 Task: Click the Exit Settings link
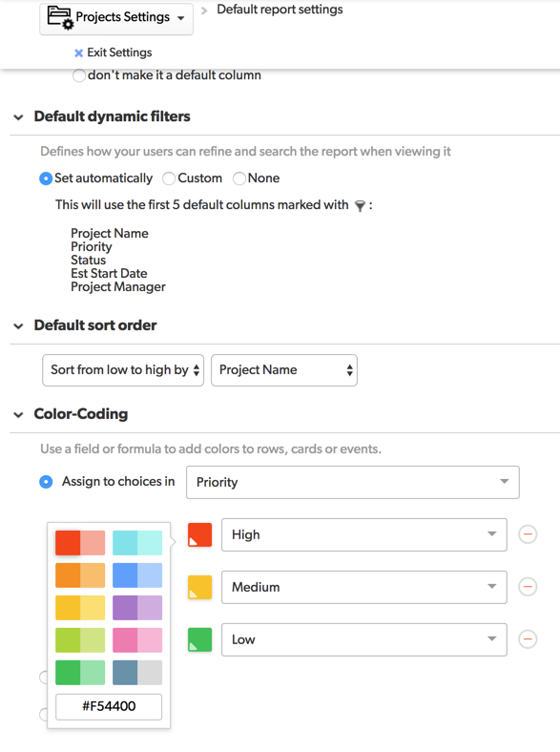pyautogui.click(x=119, y=52)
